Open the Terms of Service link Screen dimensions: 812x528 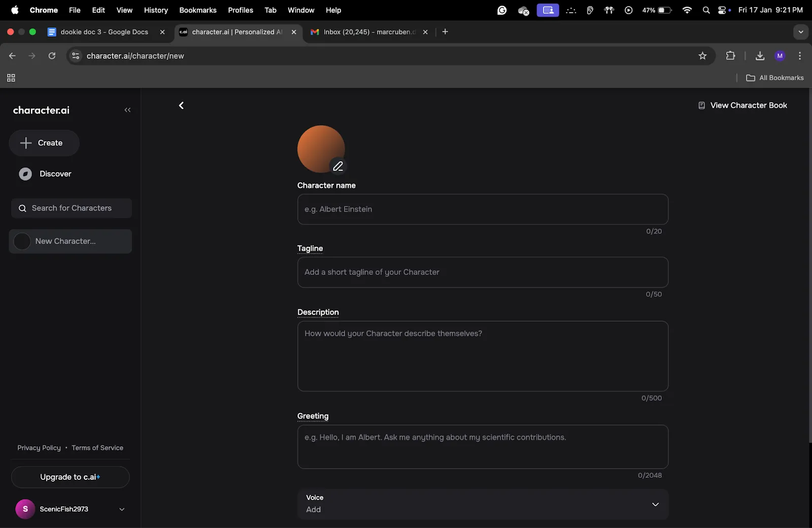tap(97, 448)
